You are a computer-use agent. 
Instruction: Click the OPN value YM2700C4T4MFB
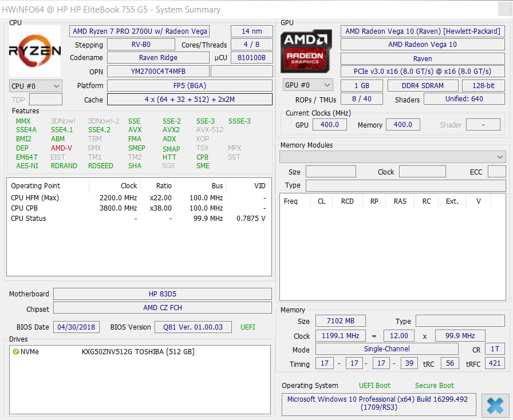click(x=159, y=72)
